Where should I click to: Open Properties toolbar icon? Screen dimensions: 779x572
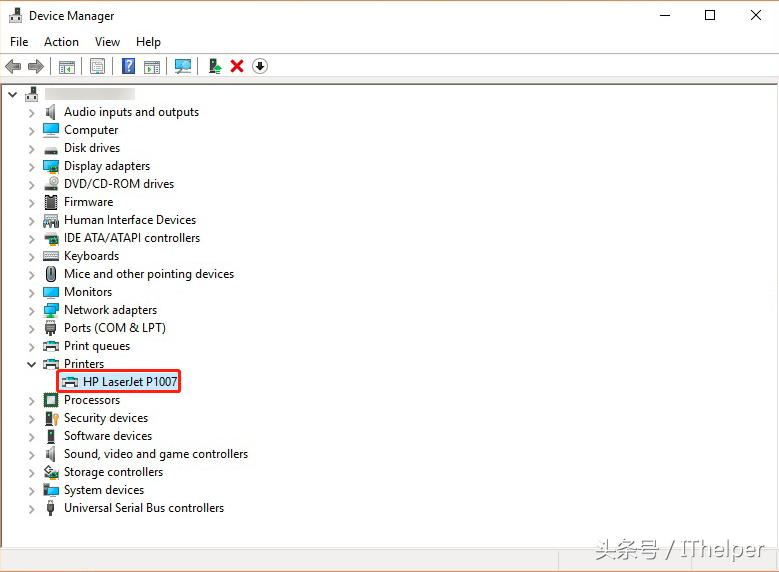click(97, 66)
